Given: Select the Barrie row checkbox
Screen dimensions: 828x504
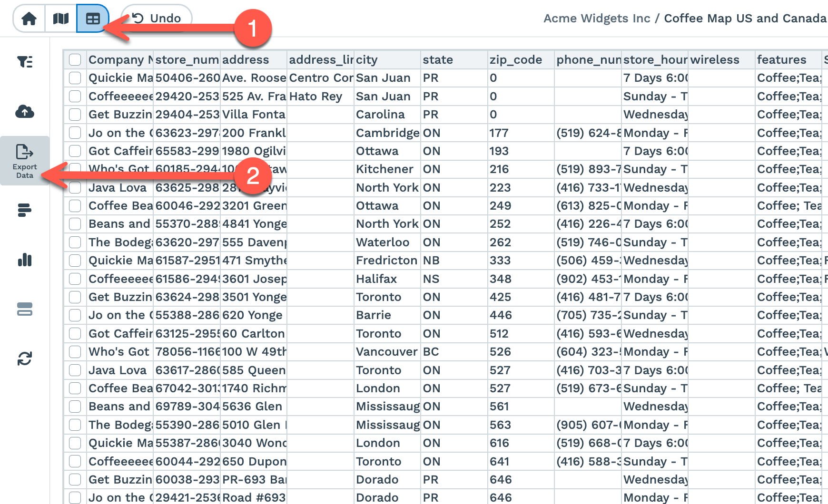Looking at the screenshot, I should 75,315.
